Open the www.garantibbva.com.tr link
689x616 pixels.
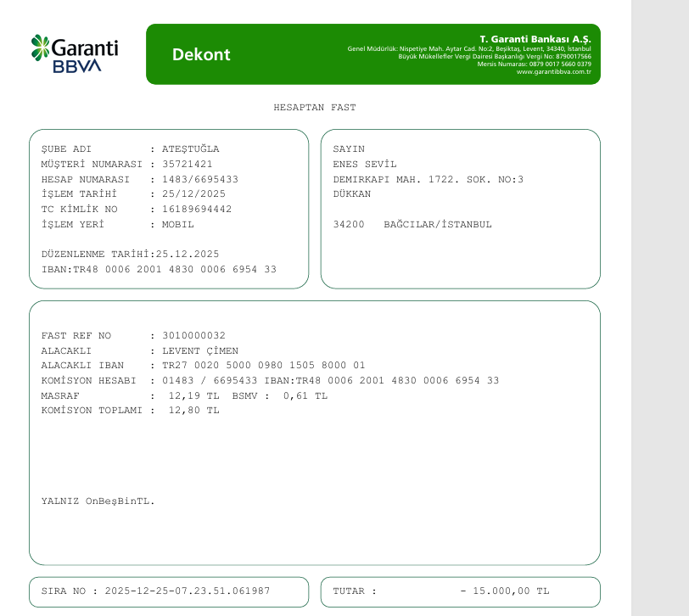point(553,71)
